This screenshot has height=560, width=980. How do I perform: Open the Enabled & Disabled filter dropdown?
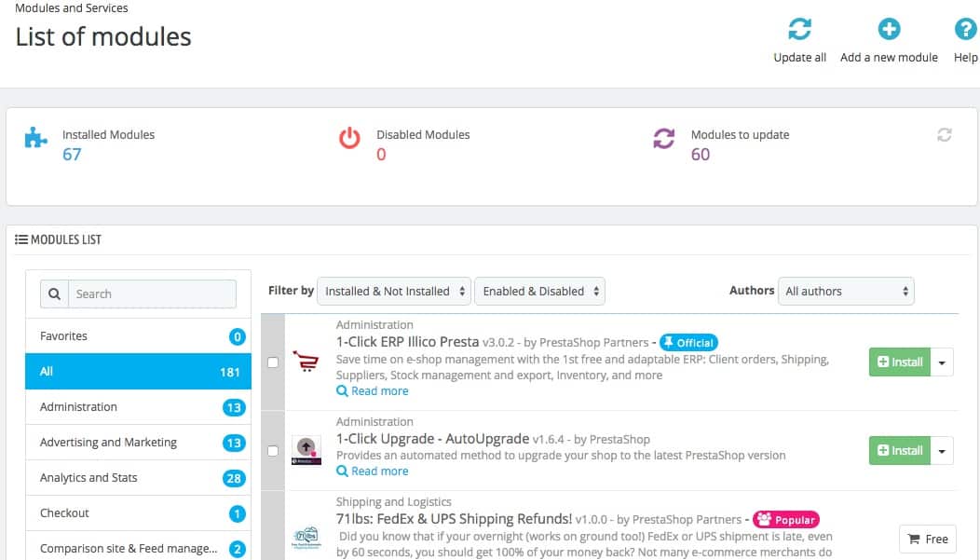539,290
